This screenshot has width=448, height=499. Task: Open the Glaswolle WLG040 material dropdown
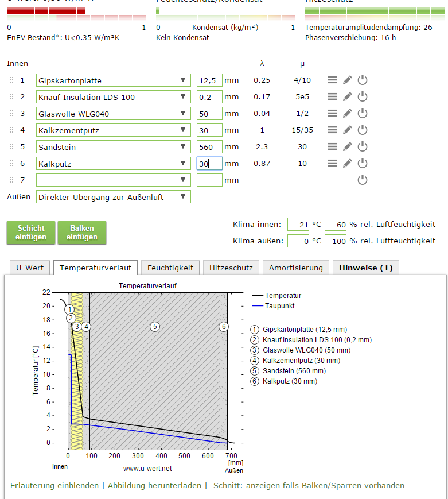click(x=113, y=114)
